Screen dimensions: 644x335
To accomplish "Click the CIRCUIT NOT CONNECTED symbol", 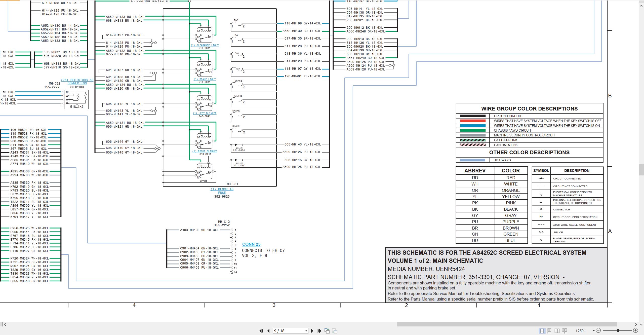I will 541,186.
